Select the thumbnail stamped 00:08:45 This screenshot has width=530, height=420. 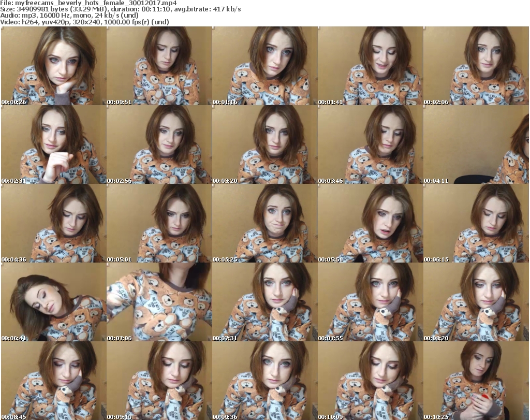pyautogui.click(x=53, y=381)
